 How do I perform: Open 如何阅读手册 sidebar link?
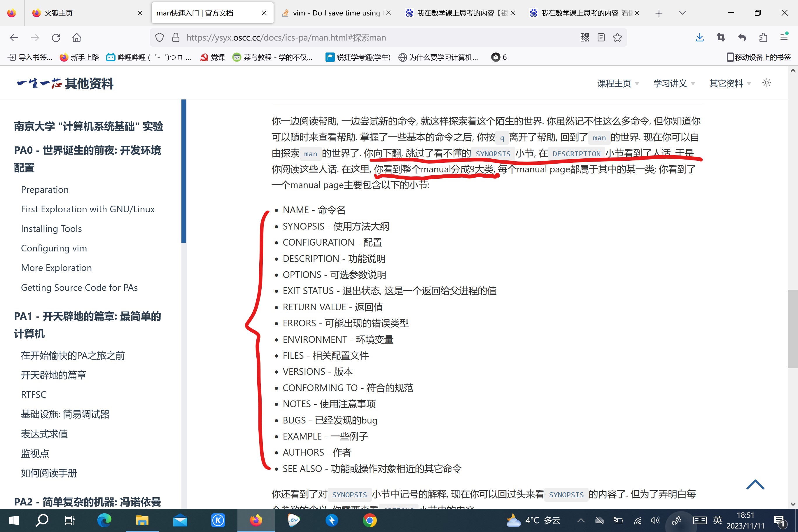pos(49,473)
